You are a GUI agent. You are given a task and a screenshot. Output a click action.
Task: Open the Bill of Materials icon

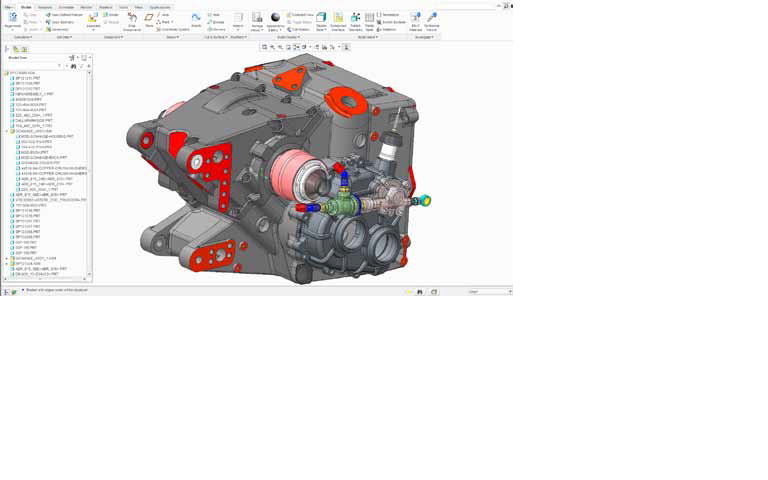click(x=415, y=19)
